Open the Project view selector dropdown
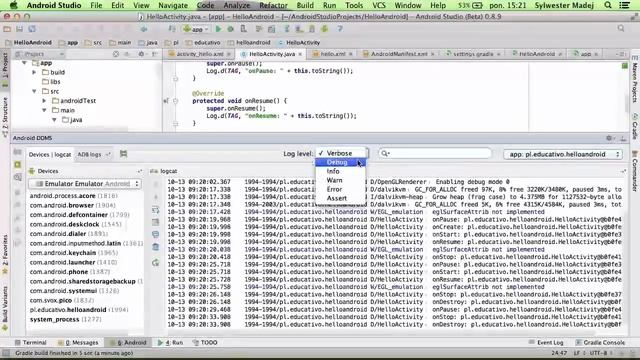 40,54
